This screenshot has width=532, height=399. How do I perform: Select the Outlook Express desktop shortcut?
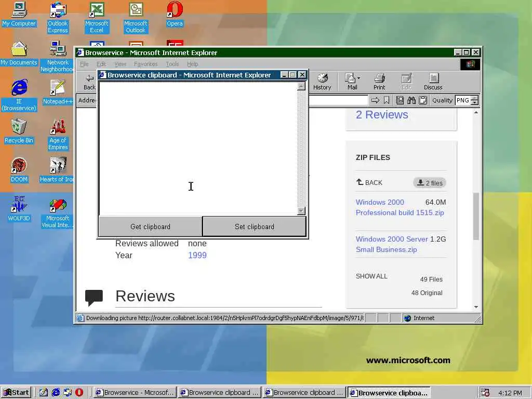pos(58,17)
